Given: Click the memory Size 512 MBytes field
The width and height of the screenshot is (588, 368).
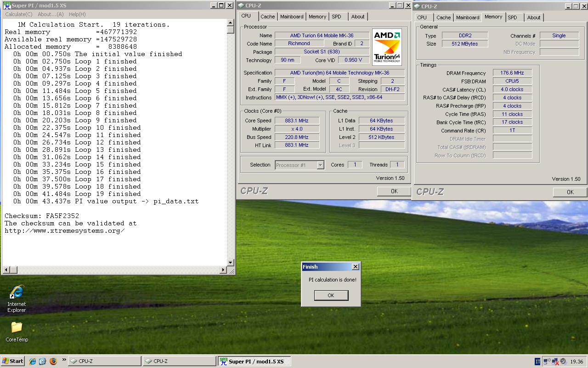Looking at the screenshot, I should click(x=465, y=44).
